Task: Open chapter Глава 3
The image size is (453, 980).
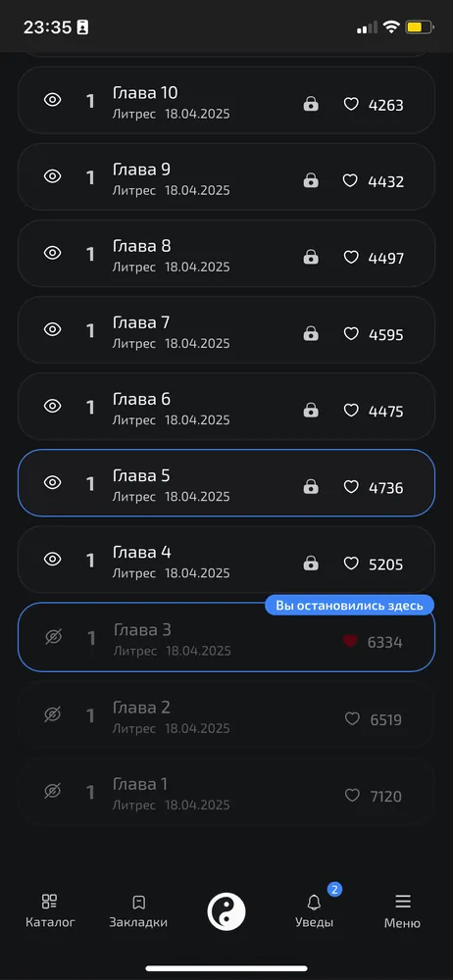Action: click(x=226, y=637)
